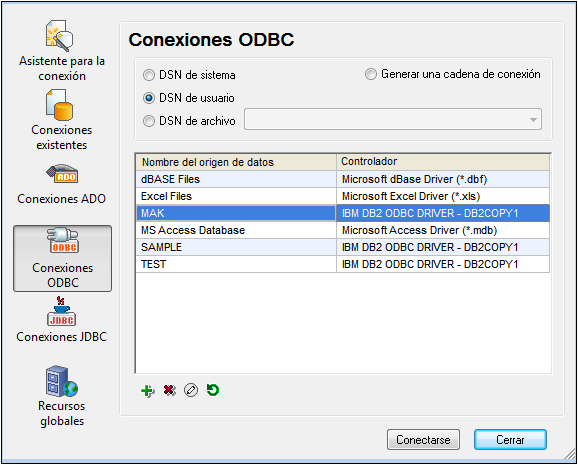Click Microsoft Access Driver (*.mdb) cell
This screenshot has height=465, width=578.
coord(443,230)
